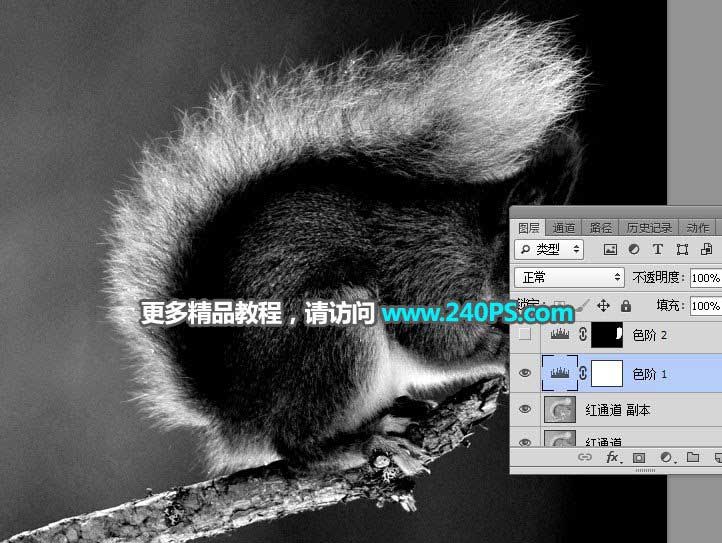The image size is (722, 543).
Task: Click the 不透明度 opacity value field
Action: coord(706,278)
